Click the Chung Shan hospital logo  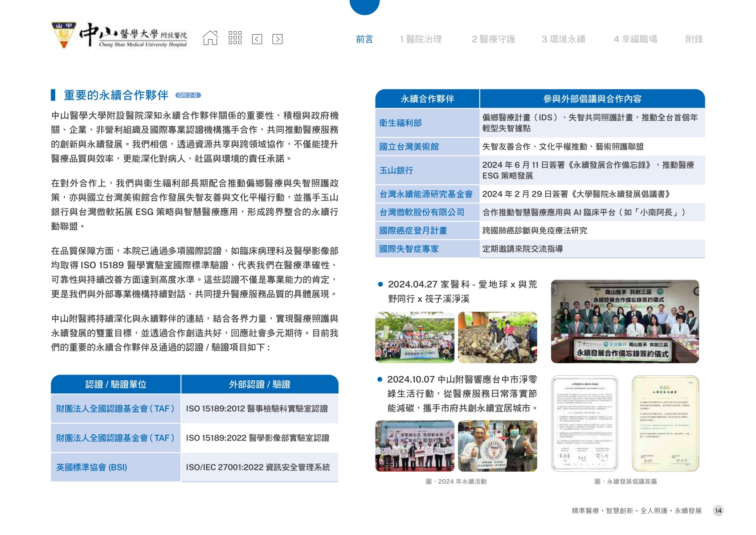(120, 35)
